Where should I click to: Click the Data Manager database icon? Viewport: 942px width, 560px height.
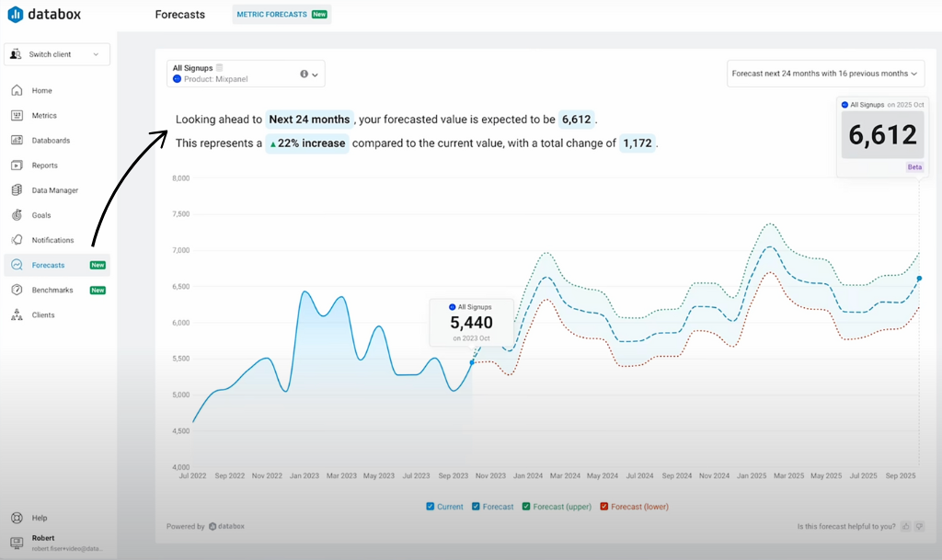click(17, 190)
